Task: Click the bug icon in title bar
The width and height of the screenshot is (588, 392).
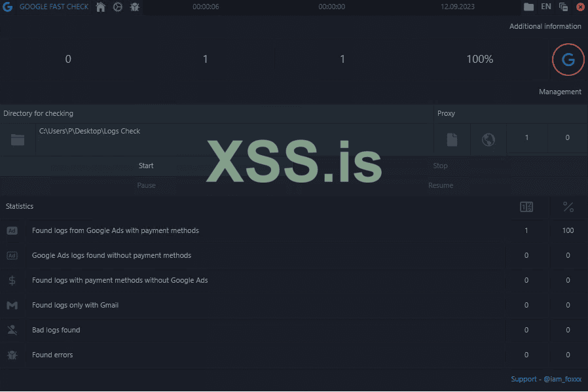Action: pyautogui.click(x=135, y=7)
